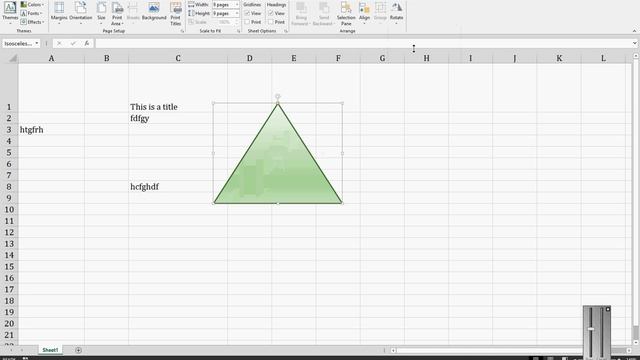Click the Cancel entry X icon

59,43
